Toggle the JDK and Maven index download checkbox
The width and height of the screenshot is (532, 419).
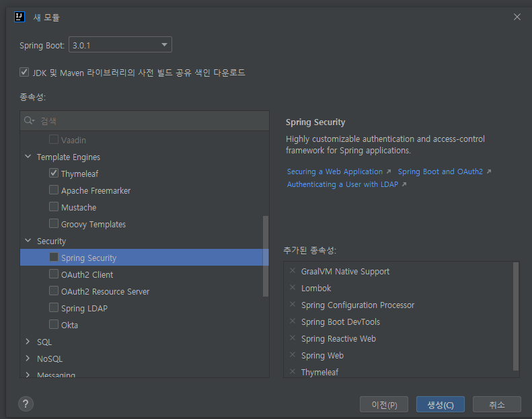coord(24,72)
